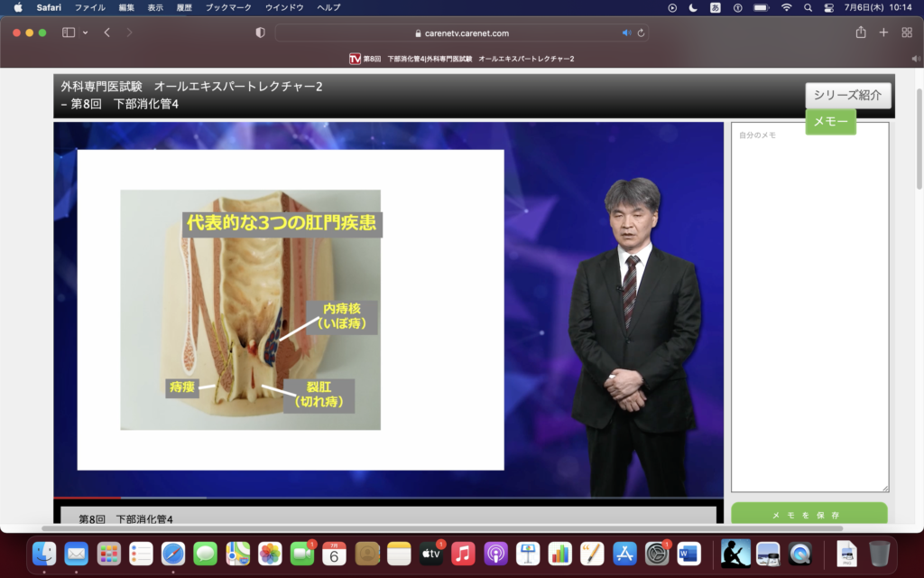
Task: Click into the 自分のメモ text area
Action: point(809,307)
